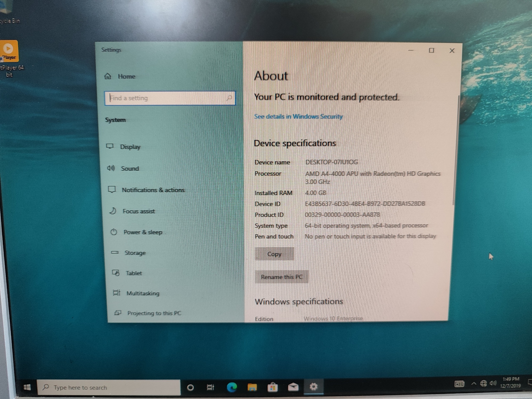Viewport: 532px width, 399px height.
Task: Click the About page vertical scrollbar
Action: (456, 150)
